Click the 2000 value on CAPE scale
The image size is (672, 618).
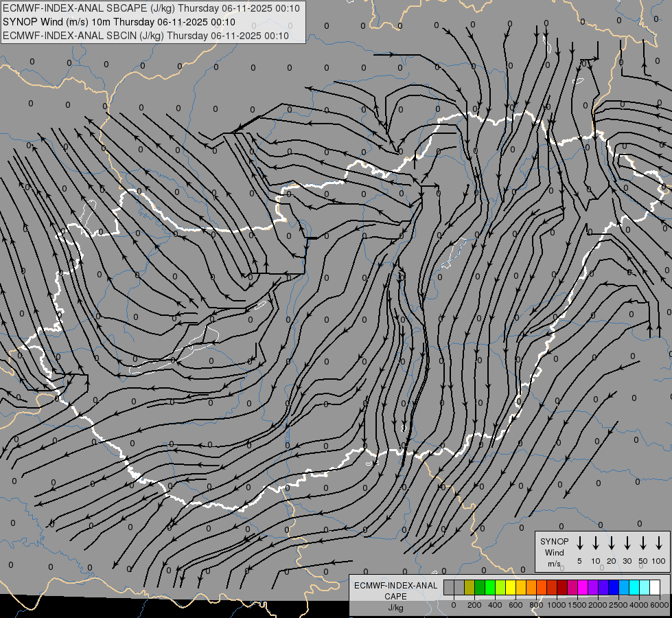598,605
